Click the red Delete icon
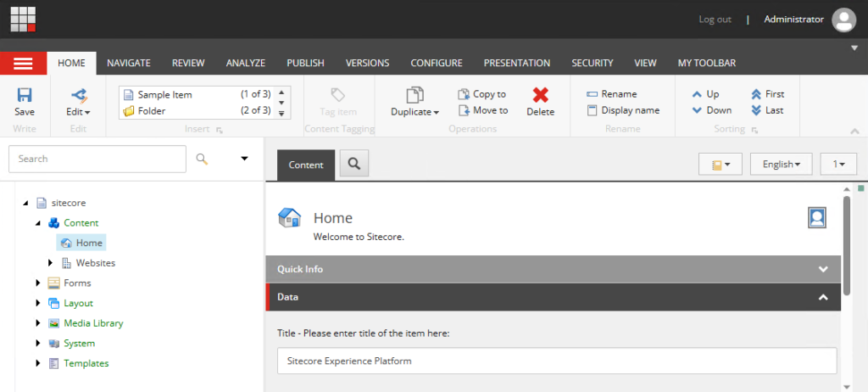The height and width of the screenshot is (392, 868). tap(540, 96)
